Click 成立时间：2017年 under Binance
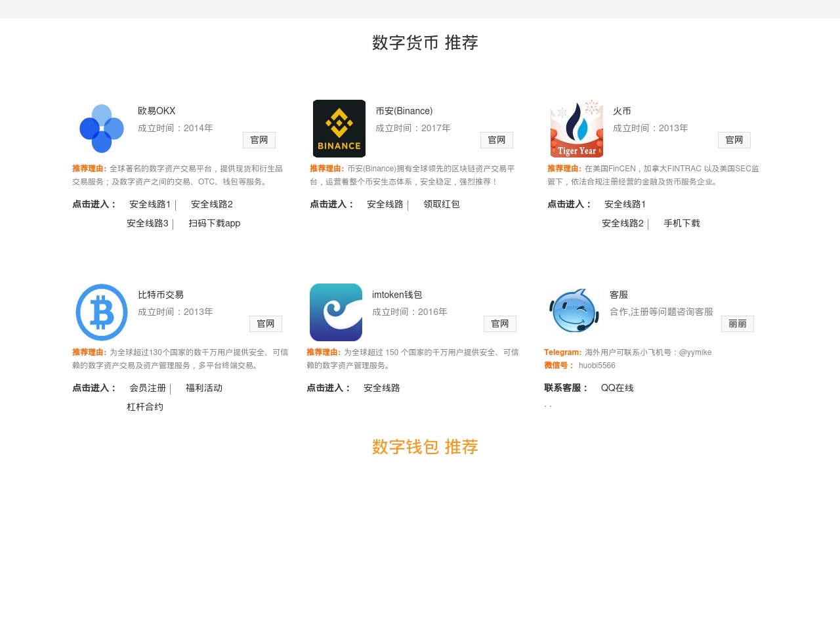 (x=413, y=128)
